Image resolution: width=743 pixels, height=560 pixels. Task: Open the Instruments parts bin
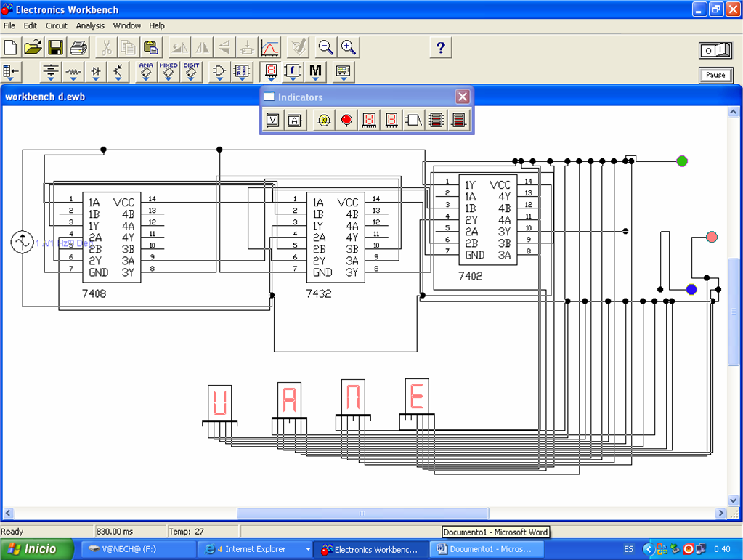click(x=343, y=71)
